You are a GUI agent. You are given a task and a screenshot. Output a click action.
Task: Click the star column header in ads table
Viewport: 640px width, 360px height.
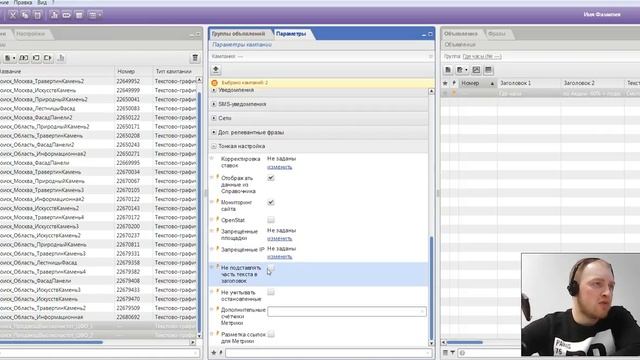point(445,83)
